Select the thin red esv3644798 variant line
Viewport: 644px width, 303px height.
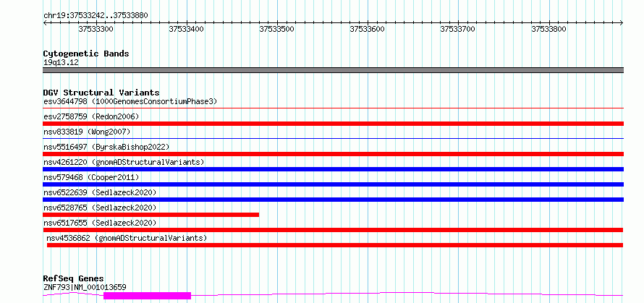[x=333, y=108]
